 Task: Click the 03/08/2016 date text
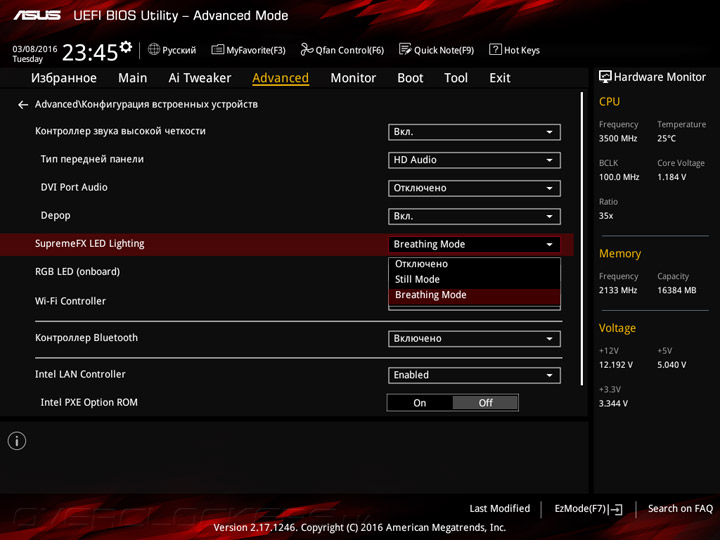click(35, 49)
